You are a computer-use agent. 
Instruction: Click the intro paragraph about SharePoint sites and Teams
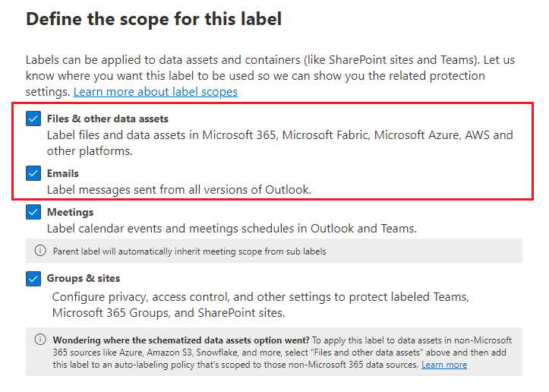(x=270, y=76)
